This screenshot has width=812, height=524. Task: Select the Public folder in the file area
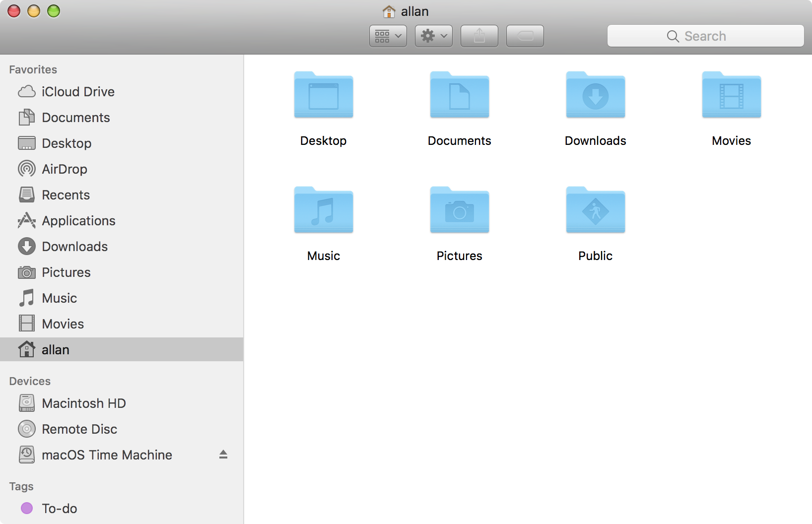point(596,209)
